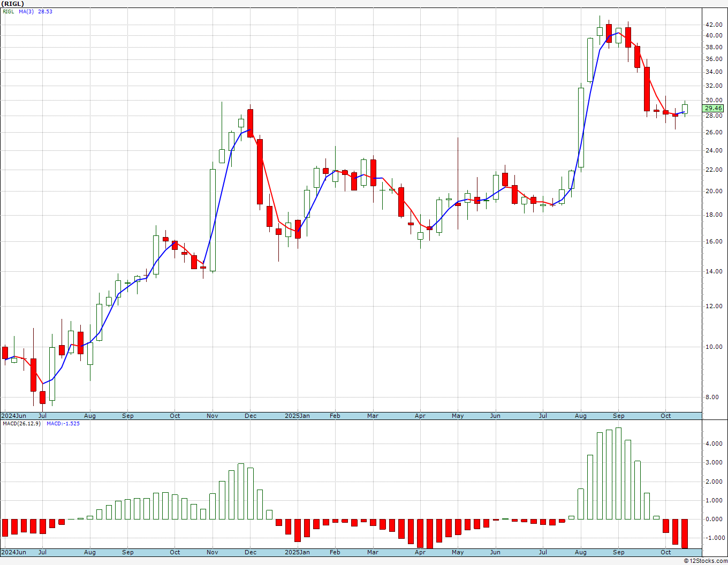Click the 4.000 MACD axis label
Viewport: 728px width, 565px height.
click(x=713, y=444)
